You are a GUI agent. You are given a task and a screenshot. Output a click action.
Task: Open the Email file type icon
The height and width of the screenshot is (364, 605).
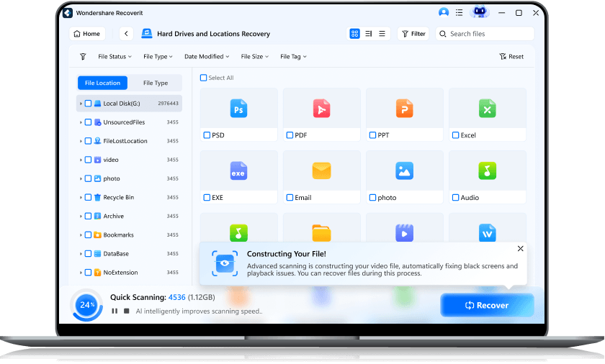point(321,170)
